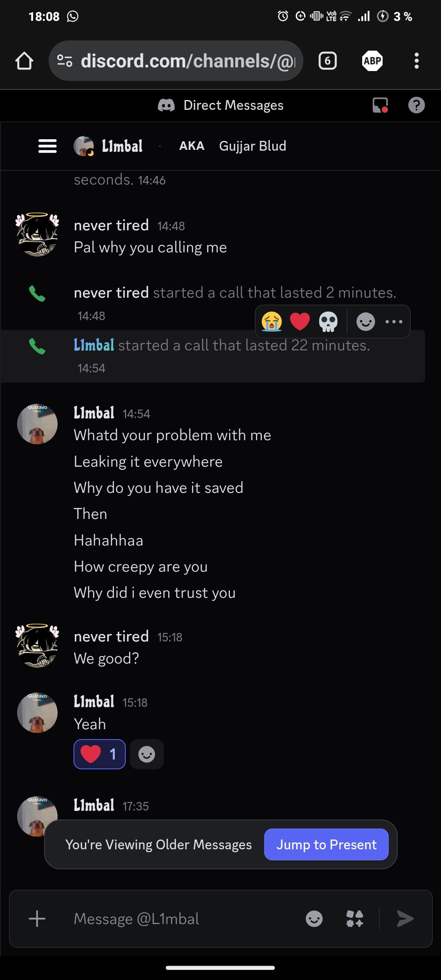Open the browser three-dot menu
441x980 pixels.
pos(417,60)
